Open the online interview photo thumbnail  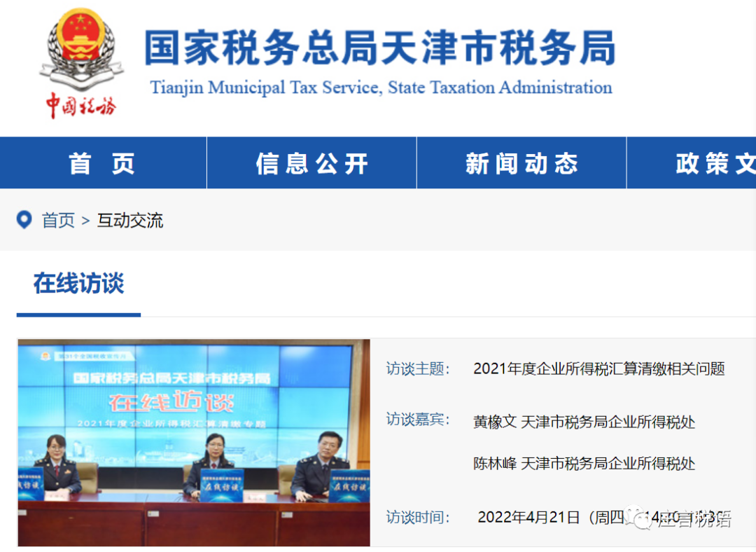(x=194, y=443)
